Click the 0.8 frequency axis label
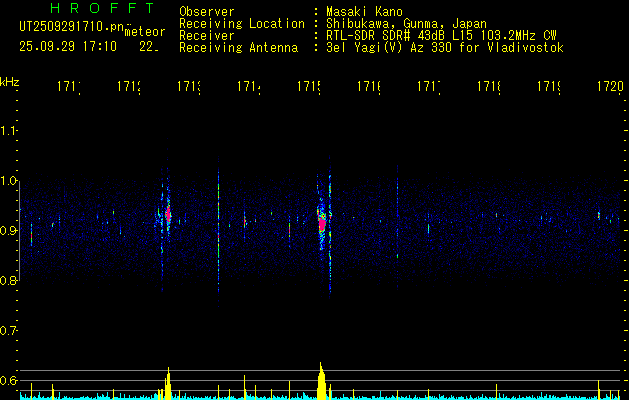629x400 pixels. click(9, 281)
